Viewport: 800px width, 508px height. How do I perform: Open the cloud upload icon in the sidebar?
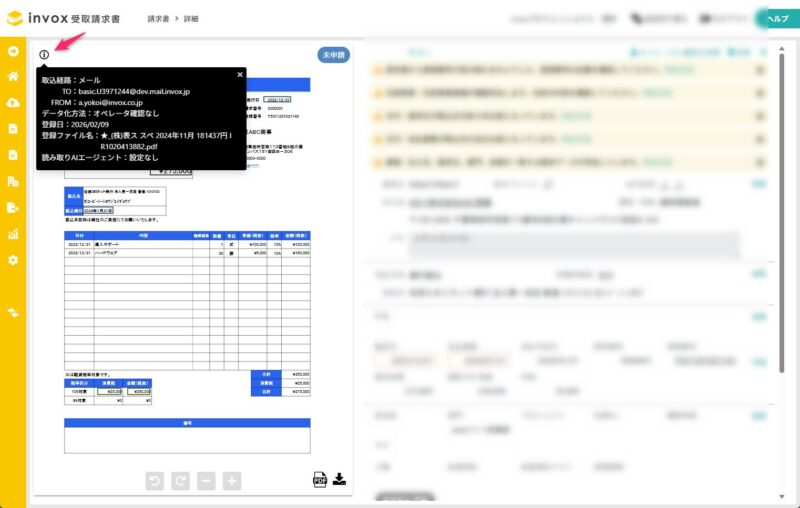pyautogui.click(x=13, y=103)
